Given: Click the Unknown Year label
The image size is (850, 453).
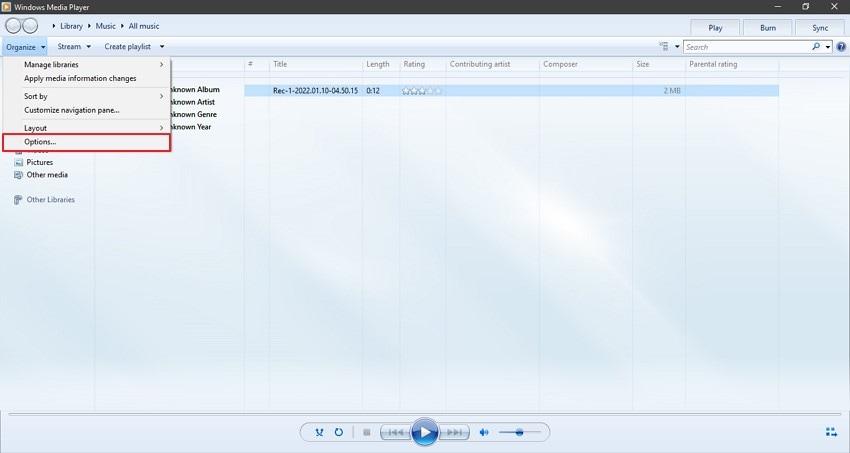Looking at the screenshot, I should pyautogui.click(x=191, y=127).
